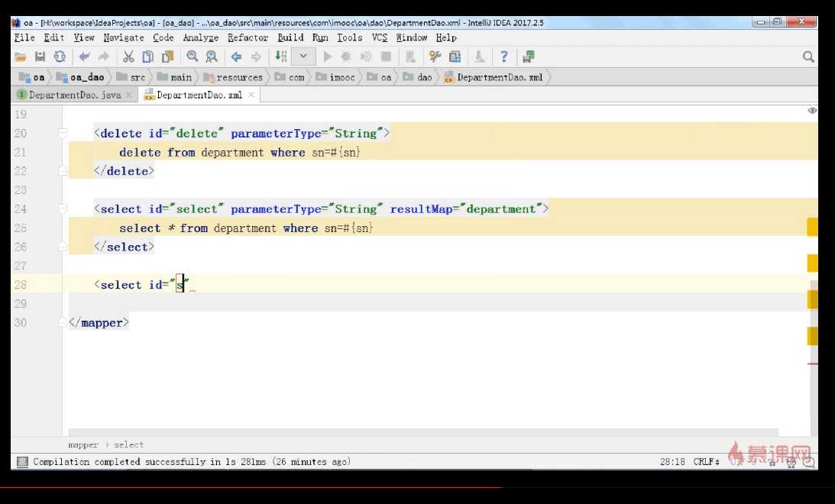Open the VCS menu
The height and width of the screenshot is (504, 835).
point(380,37)
